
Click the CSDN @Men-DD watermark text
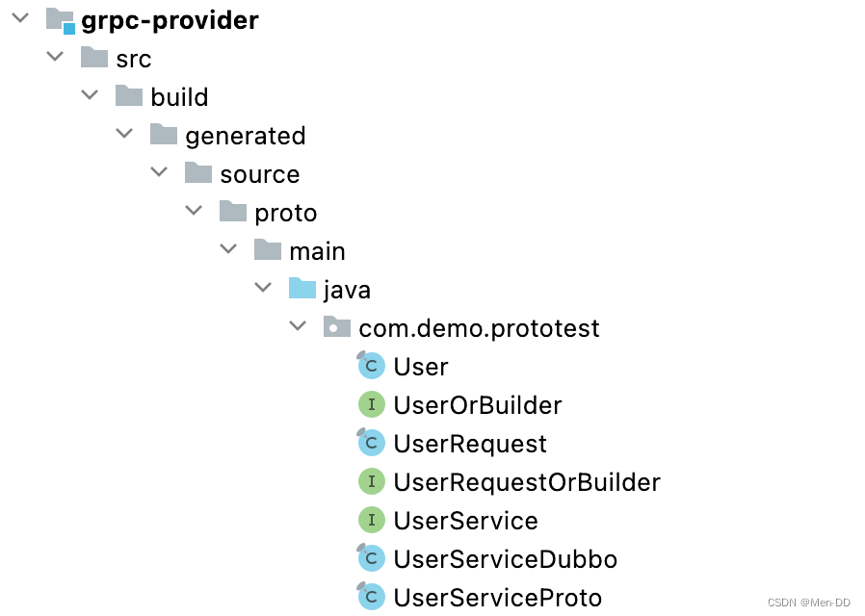point(808,602)
